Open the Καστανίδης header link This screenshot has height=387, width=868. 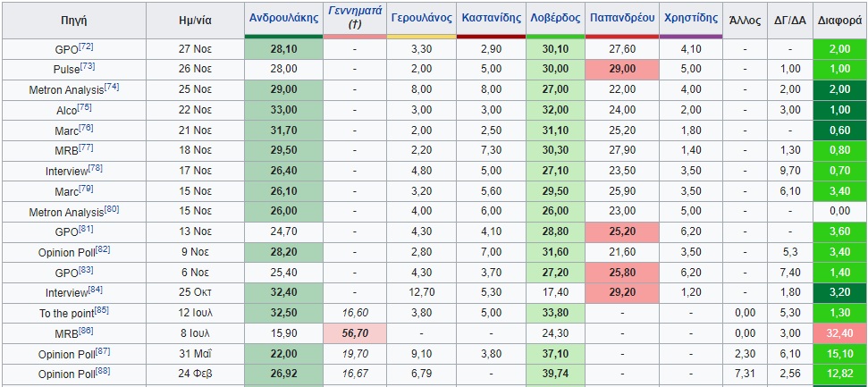tap(492, 17)
